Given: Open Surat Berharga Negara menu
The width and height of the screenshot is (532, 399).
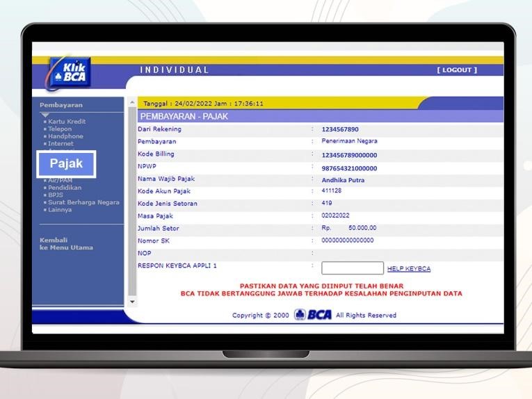Looking at the screenshot, I should [83, 202].
